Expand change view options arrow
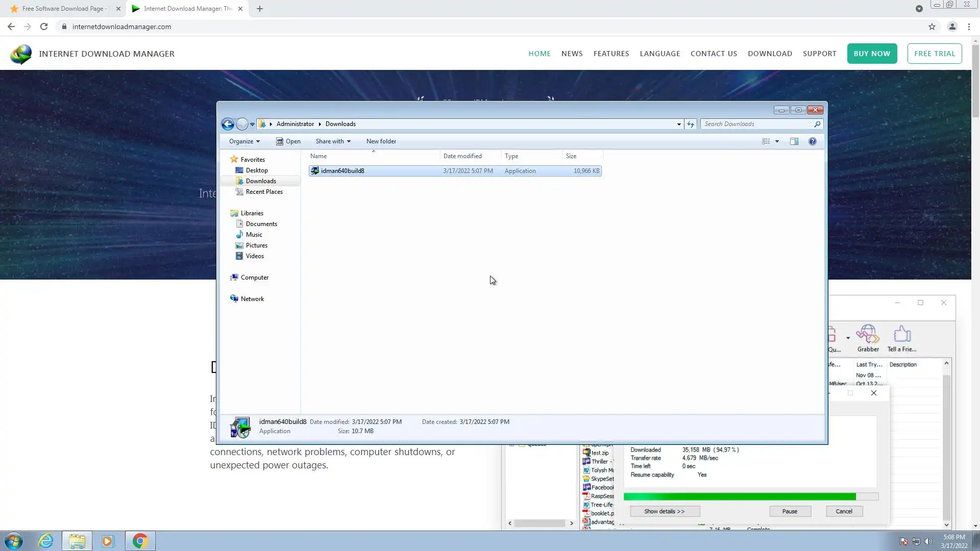This screenshot has height=551, width=980. (777, 141)
